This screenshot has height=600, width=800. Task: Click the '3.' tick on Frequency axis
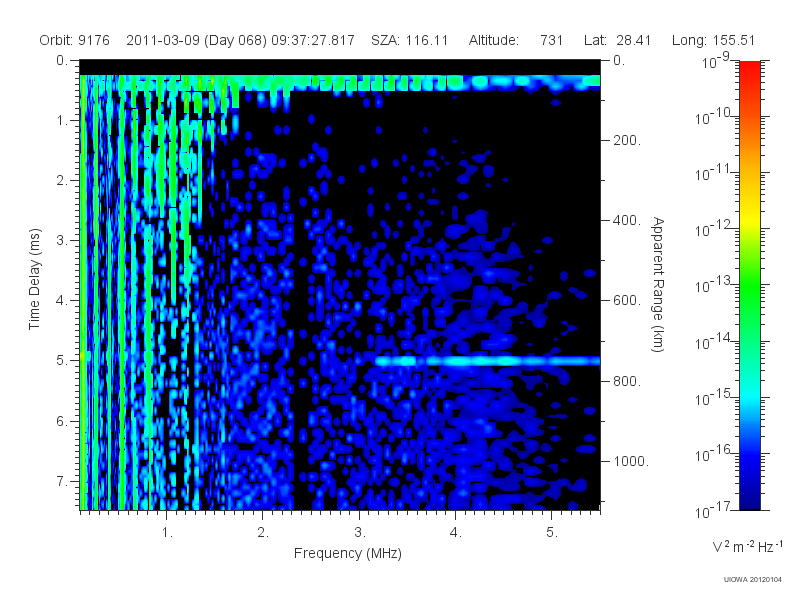tap(360, 533)
